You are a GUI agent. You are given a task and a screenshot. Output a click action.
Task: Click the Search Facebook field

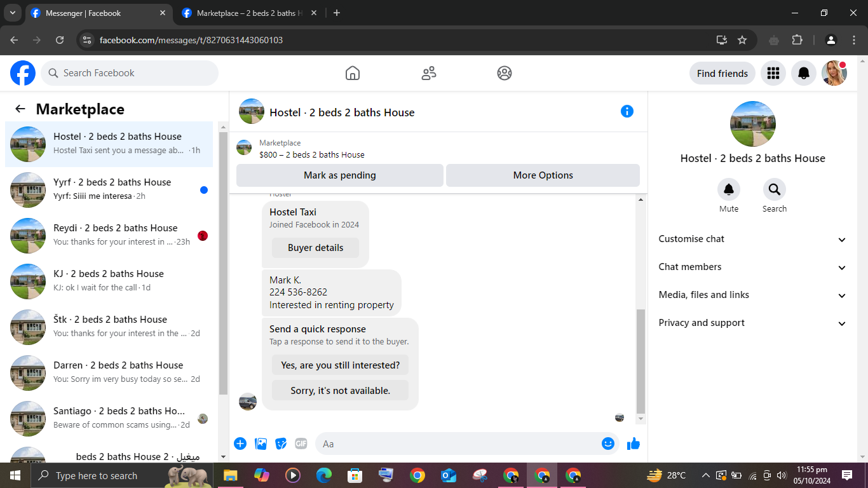(130, 73)
